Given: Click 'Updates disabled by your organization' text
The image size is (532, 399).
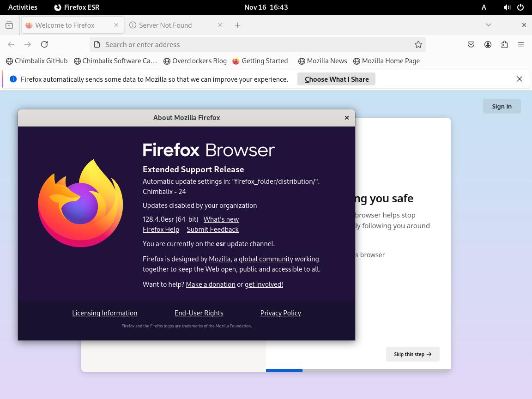Looking at the screenshot, I should [x=199, y=205].
